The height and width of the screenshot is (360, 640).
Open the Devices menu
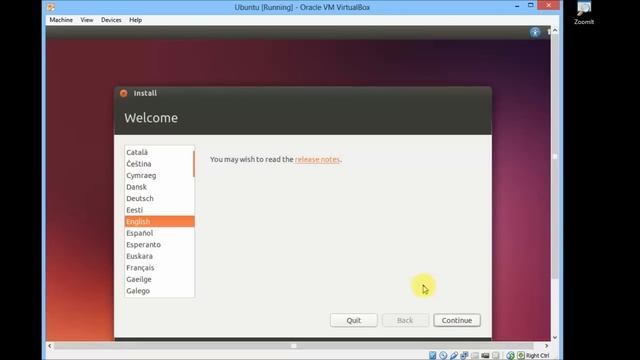(x=111, y=20)
